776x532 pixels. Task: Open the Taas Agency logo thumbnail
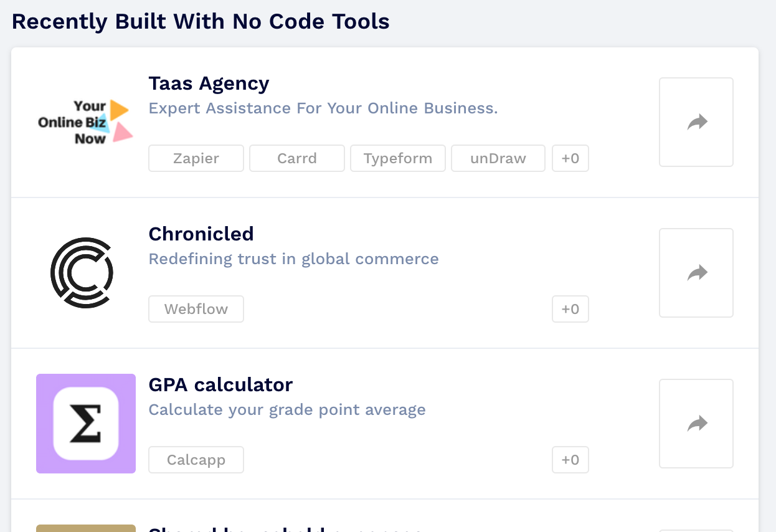coord(86,122)
